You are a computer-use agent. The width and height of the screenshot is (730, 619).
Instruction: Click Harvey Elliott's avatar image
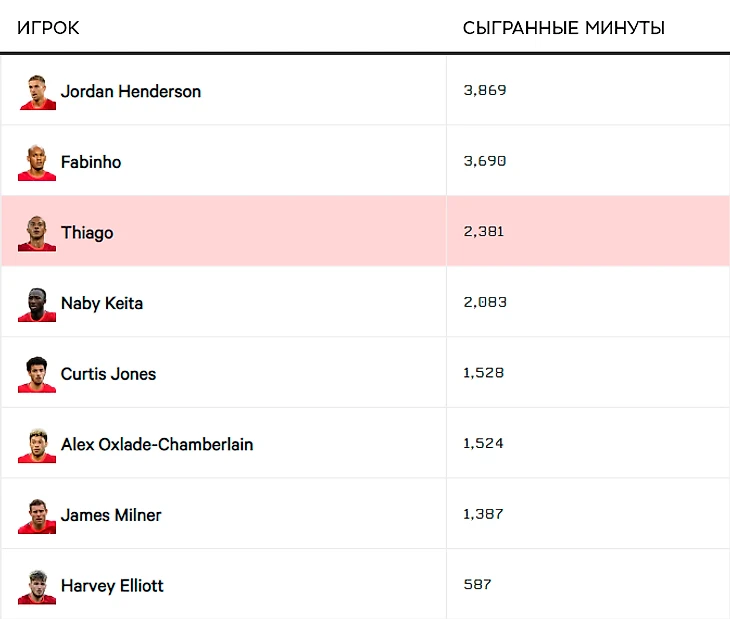click(x=37, y=586)
